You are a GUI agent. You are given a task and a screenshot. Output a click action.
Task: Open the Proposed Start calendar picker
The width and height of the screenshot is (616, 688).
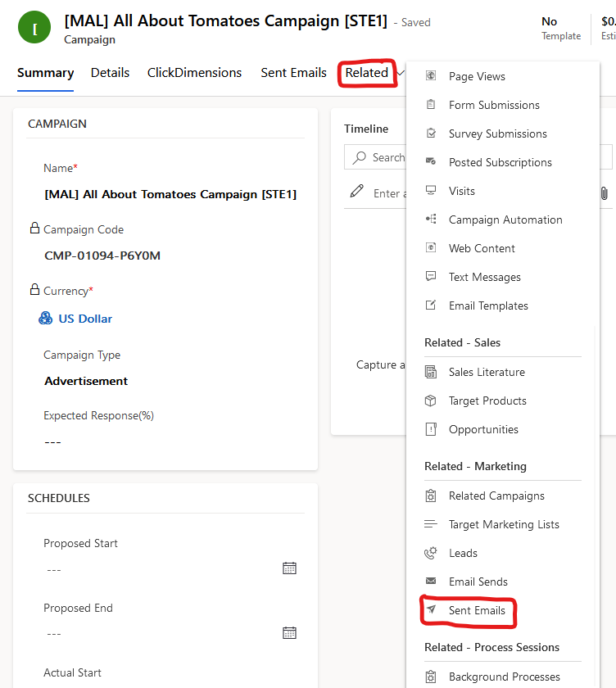pos(290,568)
